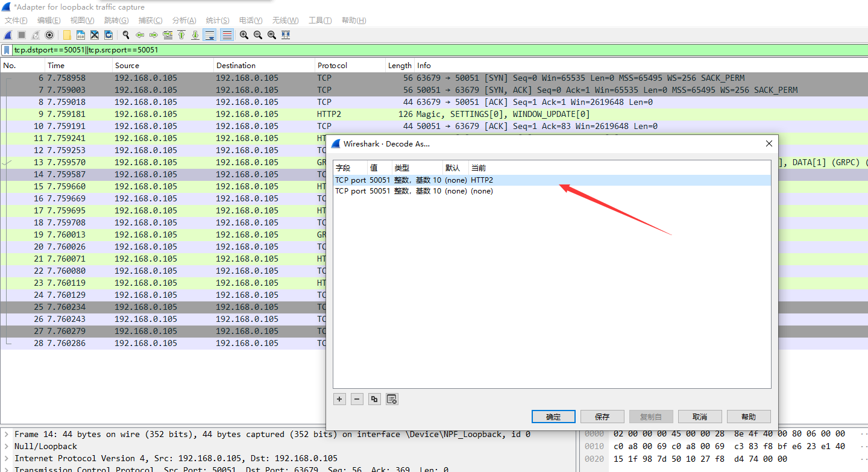Reset text to normal size

pos(272,35)
